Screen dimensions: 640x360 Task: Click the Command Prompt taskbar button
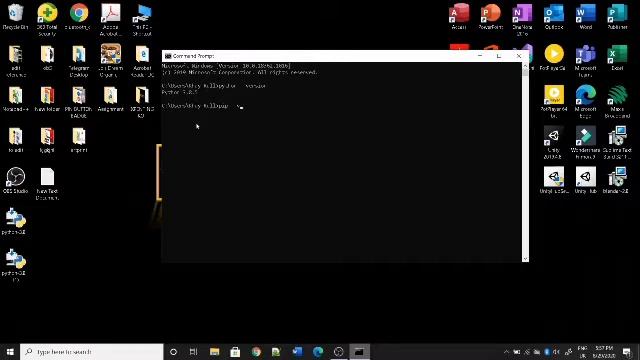359,352
